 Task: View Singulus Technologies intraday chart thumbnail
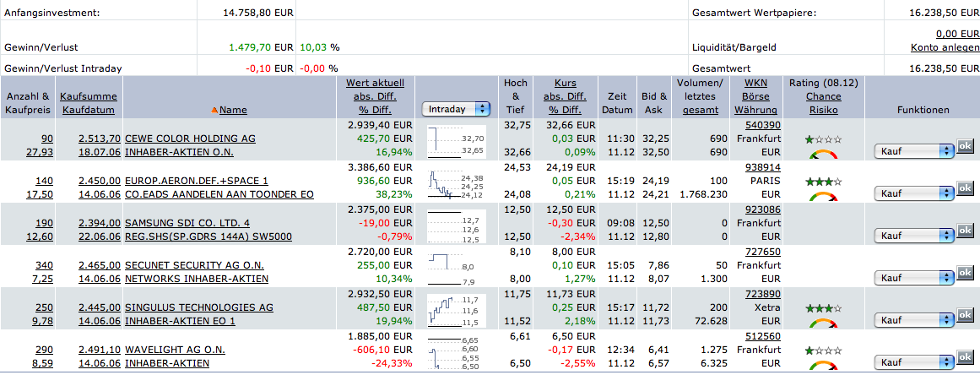(455, 311)
